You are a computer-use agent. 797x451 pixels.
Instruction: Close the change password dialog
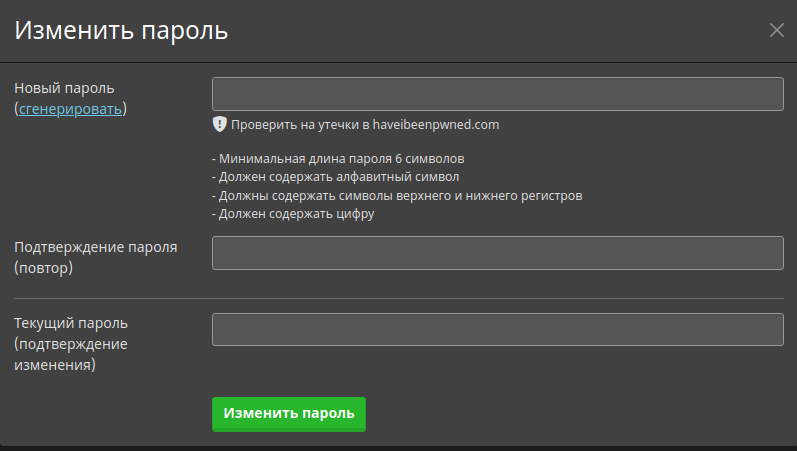tap(777, 30)
